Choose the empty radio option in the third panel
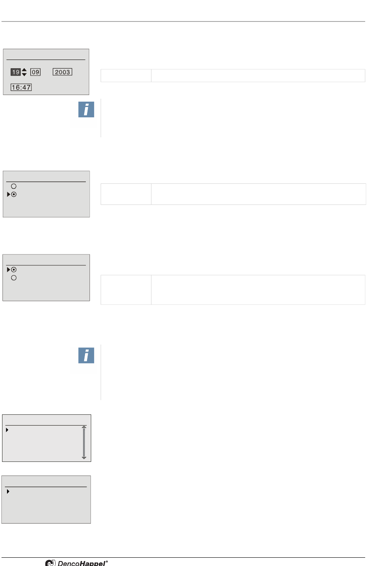Screen dimensions: 392x566 point(14,278)
